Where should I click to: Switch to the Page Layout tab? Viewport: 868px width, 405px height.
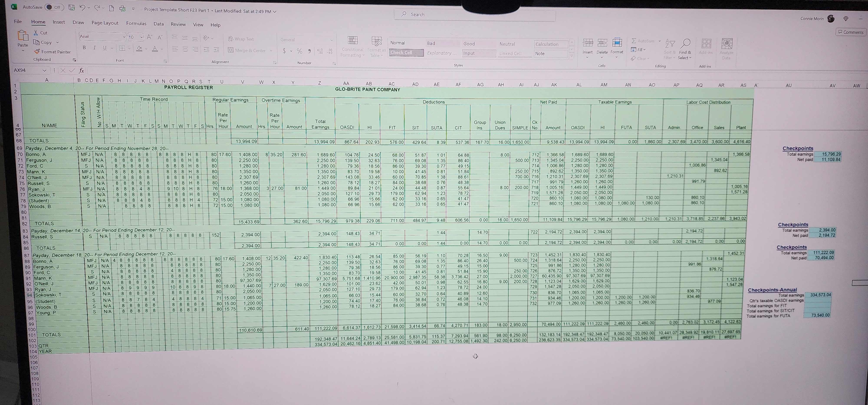[105, 23]
